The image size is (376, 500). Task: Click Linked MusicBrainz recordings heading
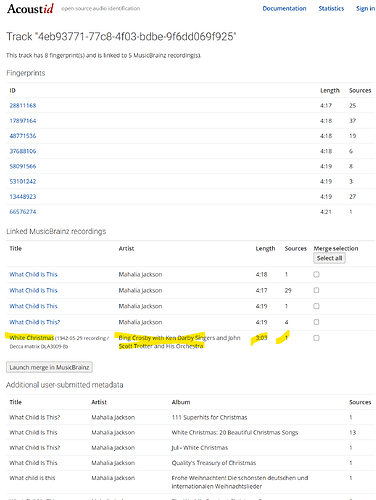click(x=56, y=231)
